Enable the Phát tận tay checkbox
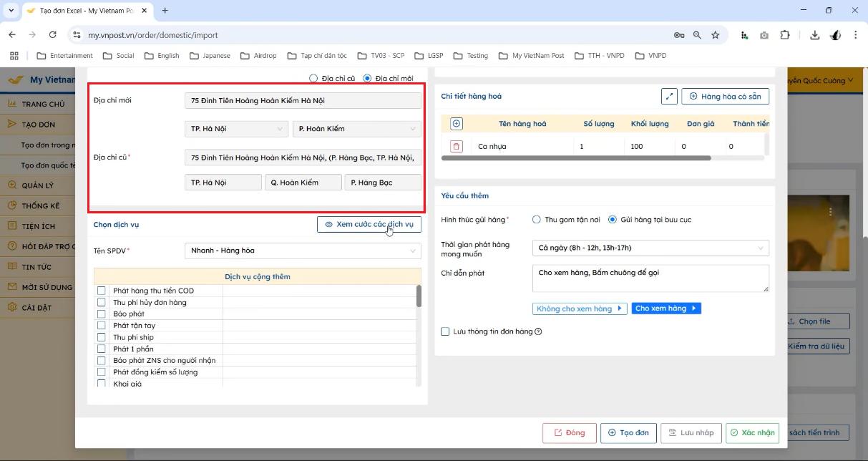This screenshot has height=461, width=868. click(x=102, y=325)
